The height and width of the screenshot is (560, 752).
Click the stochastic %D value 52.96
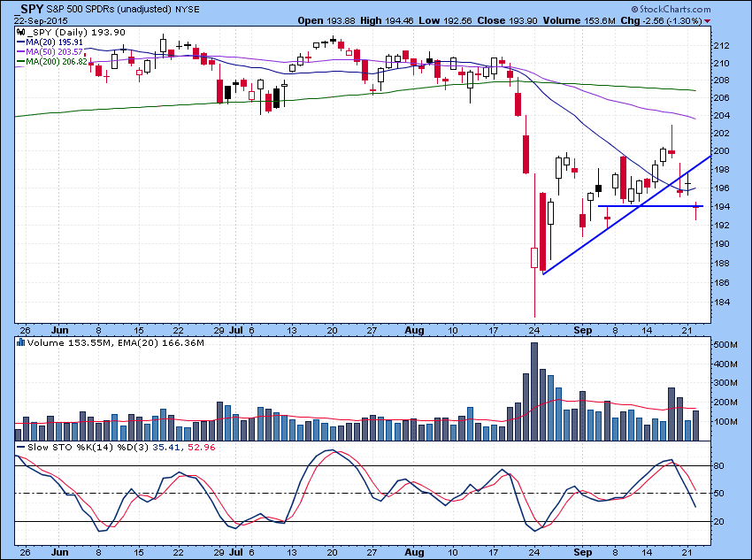[x=202, y=448]
